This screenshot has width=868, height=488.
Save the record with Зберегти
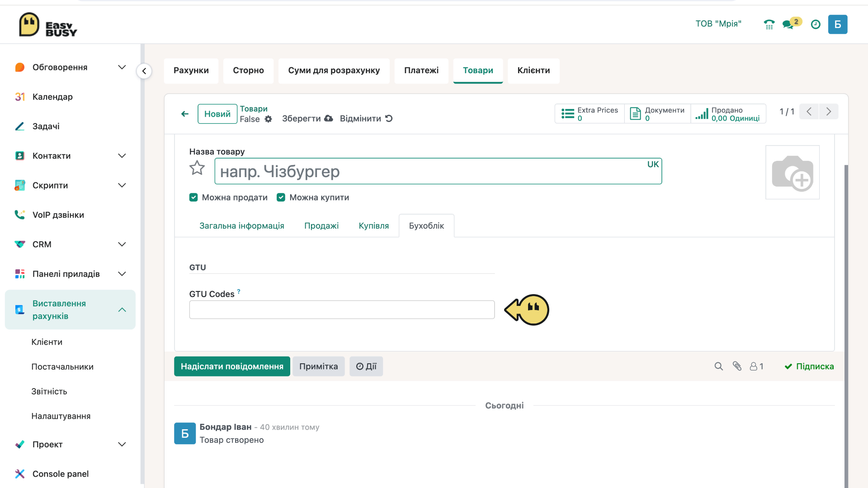tap(307, 119)
